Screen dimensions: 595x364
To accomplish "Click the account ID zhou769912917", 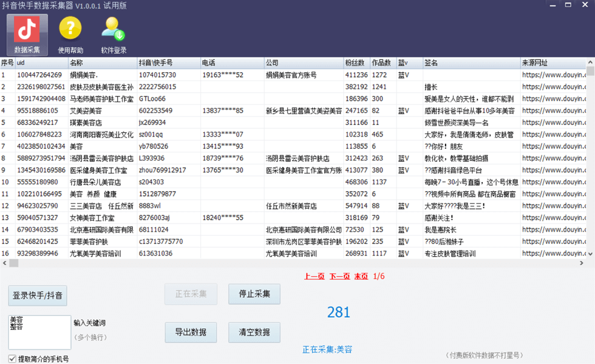I will (x=163, y=170).
